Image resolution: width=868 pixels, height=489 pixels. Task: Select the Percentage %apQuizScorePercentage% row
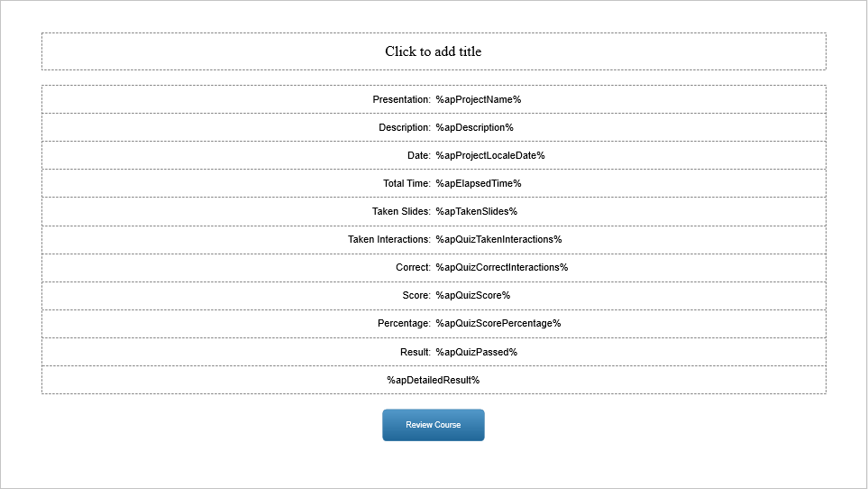[434, 323]
